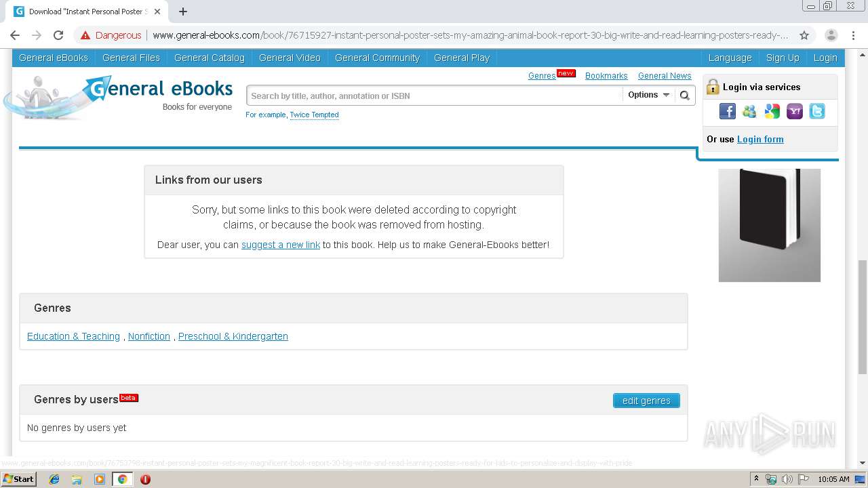Open the Genres link
The image size is (868, 488).
tap(542, 76)
